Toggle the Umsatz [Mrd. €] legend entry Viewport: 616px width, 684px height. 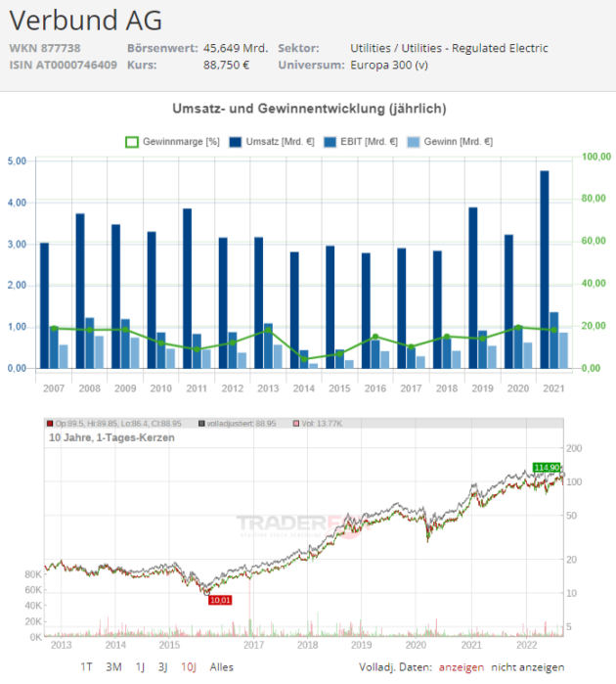[x=272, y=142]
